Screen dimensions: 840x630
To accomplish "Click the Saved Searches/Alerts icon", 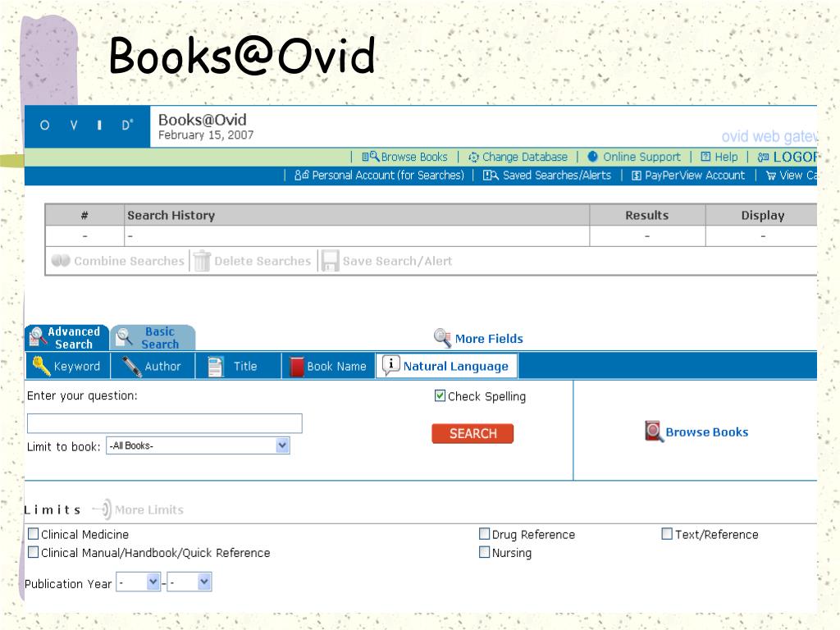I will coord(491,176).
